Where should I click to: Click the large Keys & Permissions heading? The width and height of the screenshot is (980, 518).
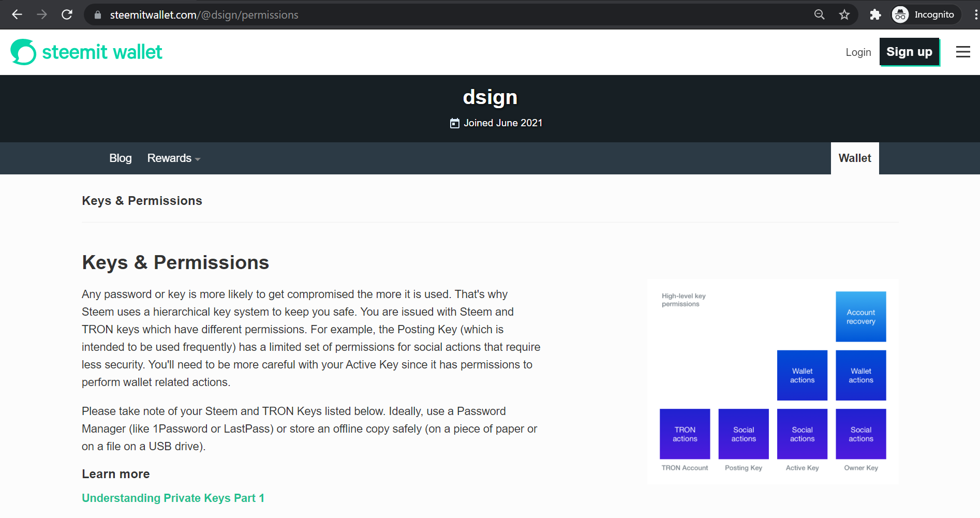pos(175,263)
